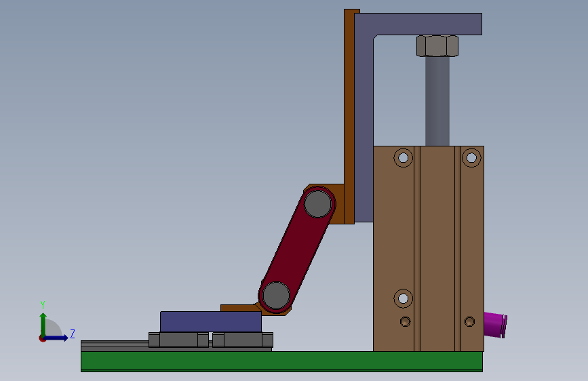Select the upper pivot pin of the link
The width and height of the screenshot is (588, 381).
click(x=317, y=204)
